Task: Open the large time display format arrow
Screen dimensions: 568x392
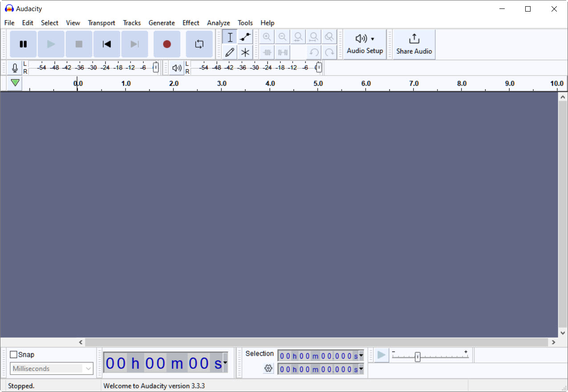Action: coord(225,363)
